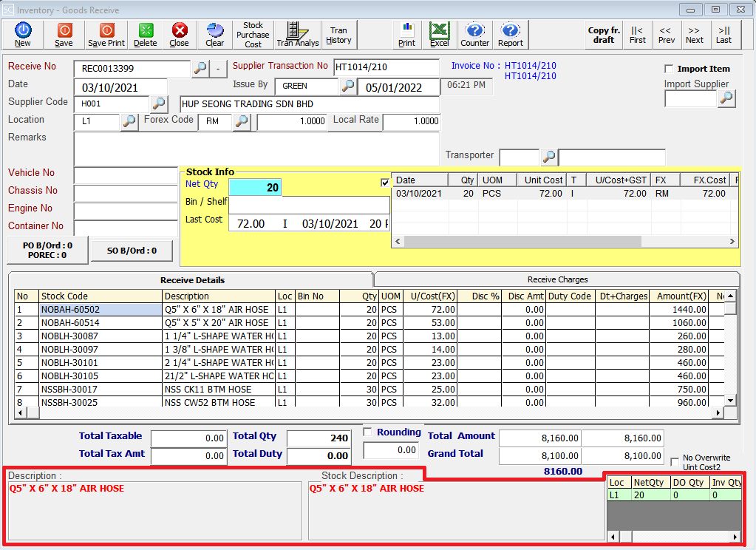The height and width of the screenshot is (550, 756).
Task: Click the Stock Code column header
Action: (x=101, y=296)
